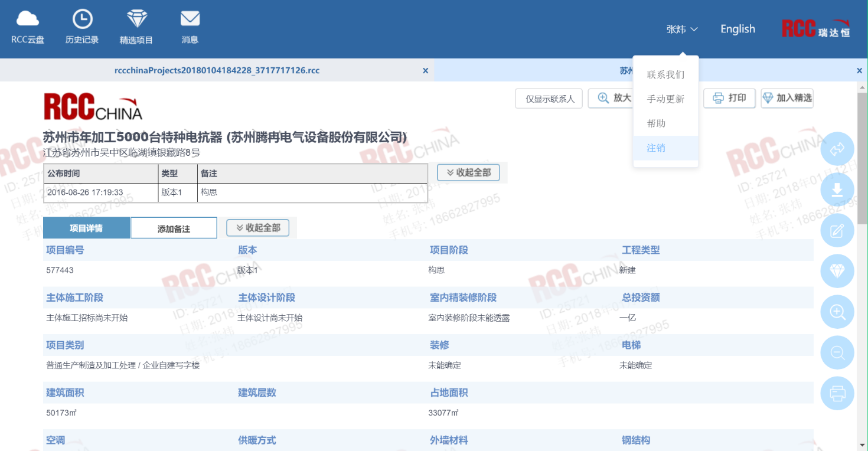The width and height of the screenshot is (868, 451).
Task: Click the RCC CHINA document logo
Action: click(x=93, y=107)
